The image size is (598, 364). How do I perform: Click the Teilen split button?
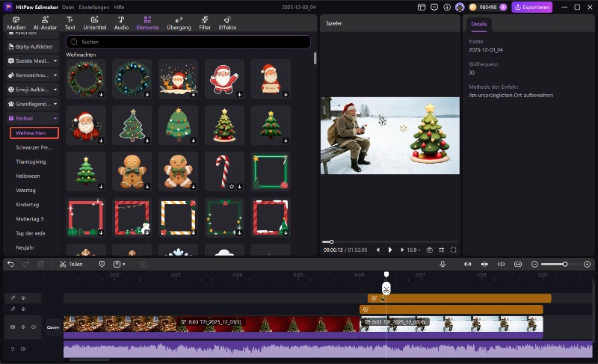[71, 264]
